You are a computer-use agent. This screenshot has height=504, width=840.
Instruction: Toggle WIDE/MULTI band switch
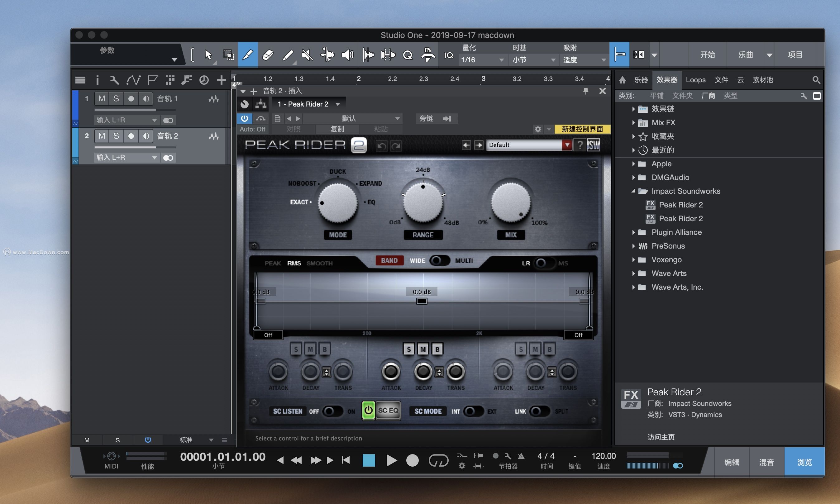(440, 260)
